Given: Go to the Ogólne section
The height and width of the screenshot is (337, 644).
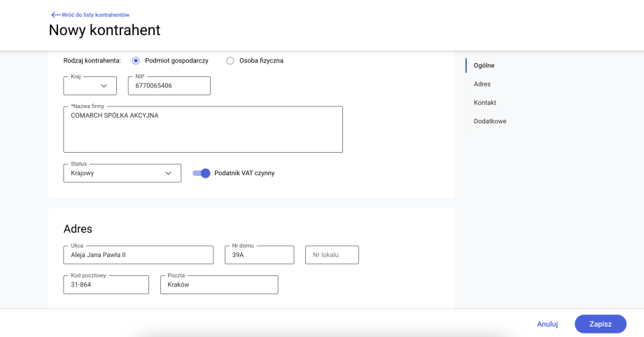Looking at the screenshot, I should point(484,65).
